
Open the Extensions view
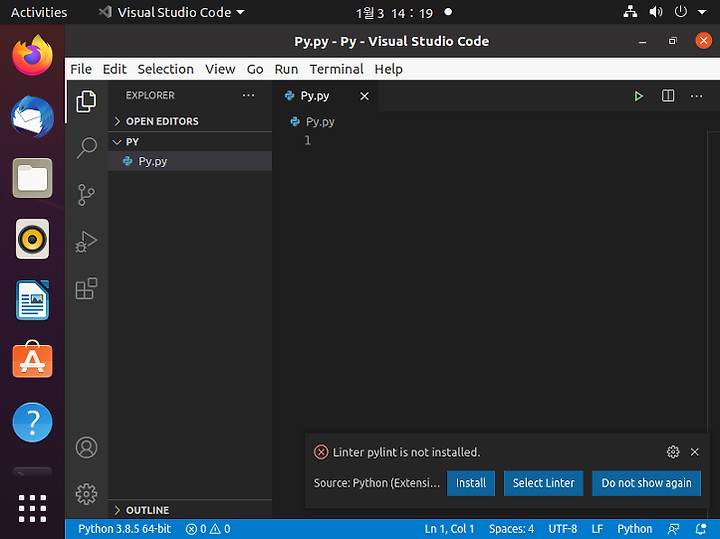pos(86,288)
